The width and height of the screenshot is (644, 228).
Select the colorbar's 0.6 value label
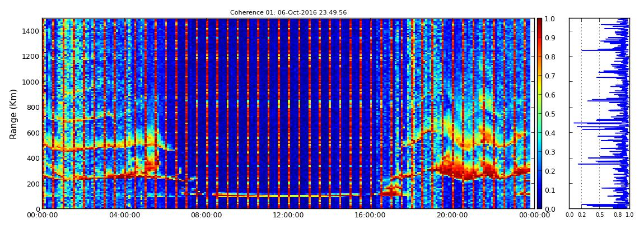click(551, 95)
